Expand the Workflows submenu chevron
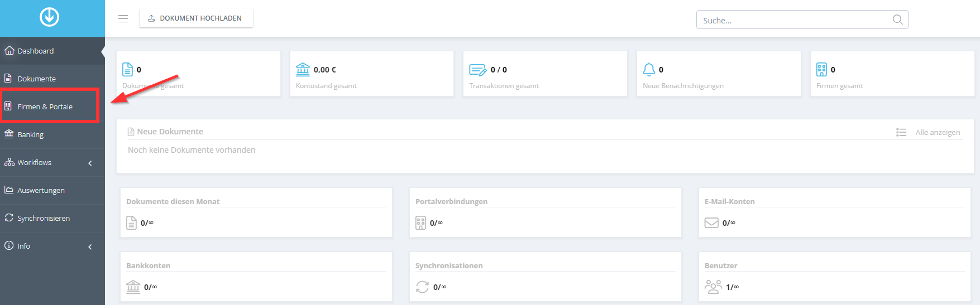 click(x=90, y=163)
